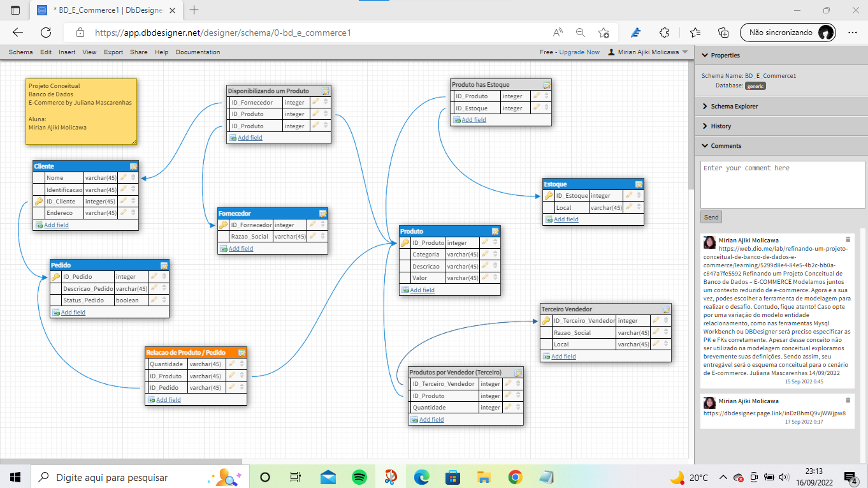
Task: Open the Mirian Ajiki Molicawa account dropdown
Action: pos(647,52)
